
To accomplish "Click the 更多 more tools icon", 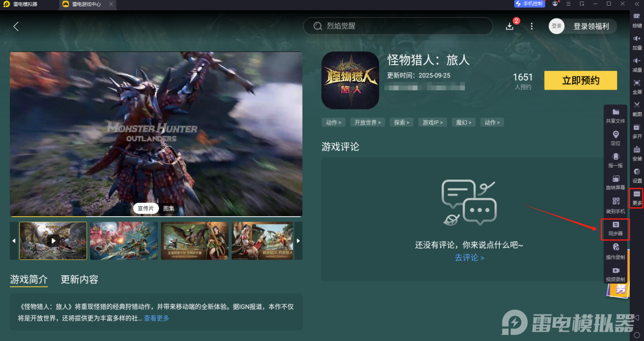I will point(637,198).
